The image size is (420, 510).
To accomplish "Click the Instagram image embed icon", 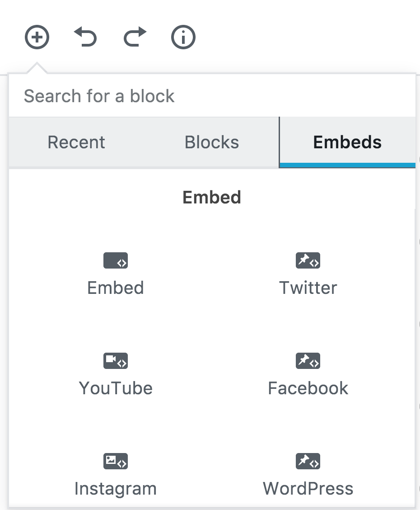I will (116, 461).
